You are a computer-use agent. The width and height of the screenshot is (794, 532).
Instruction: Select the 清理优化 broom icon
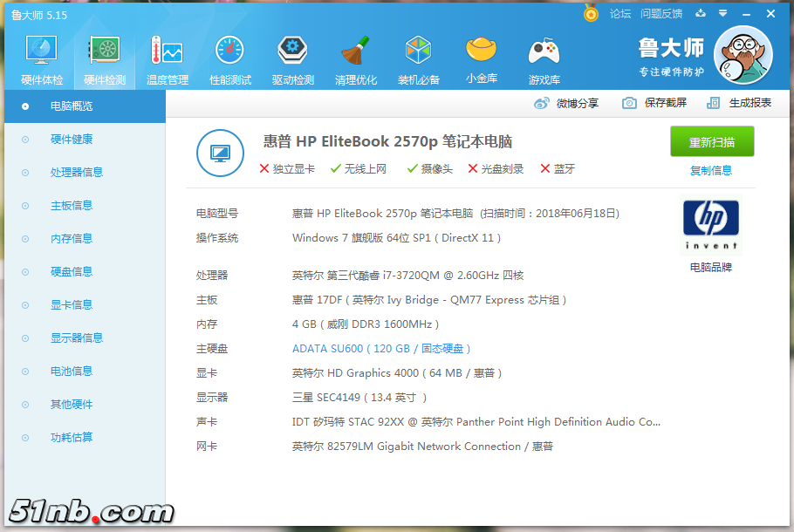pyautogui.click(x=355, y=59)
